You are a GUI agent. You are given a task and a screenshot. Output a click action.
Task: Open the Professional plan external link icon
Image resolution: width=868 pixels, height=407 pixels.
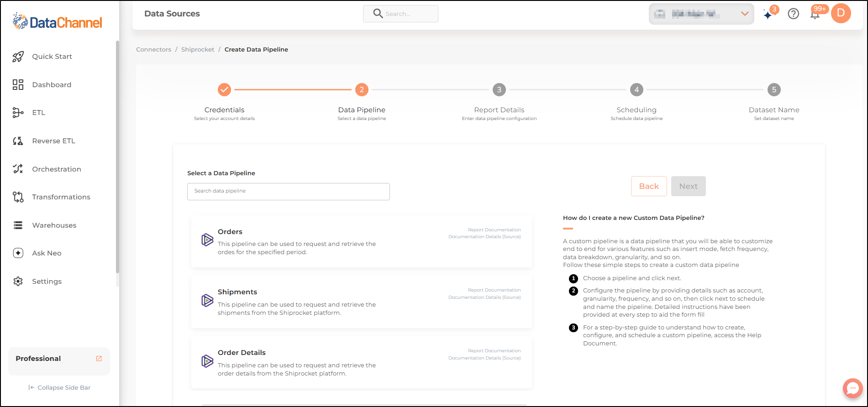pos(99,359)
